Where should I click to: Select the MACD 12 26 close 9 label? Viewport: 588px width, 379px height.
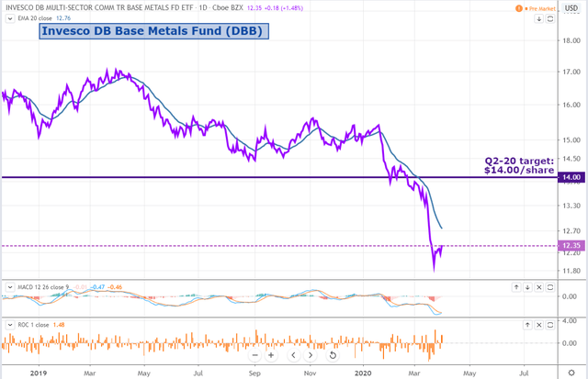pos(43,287)
